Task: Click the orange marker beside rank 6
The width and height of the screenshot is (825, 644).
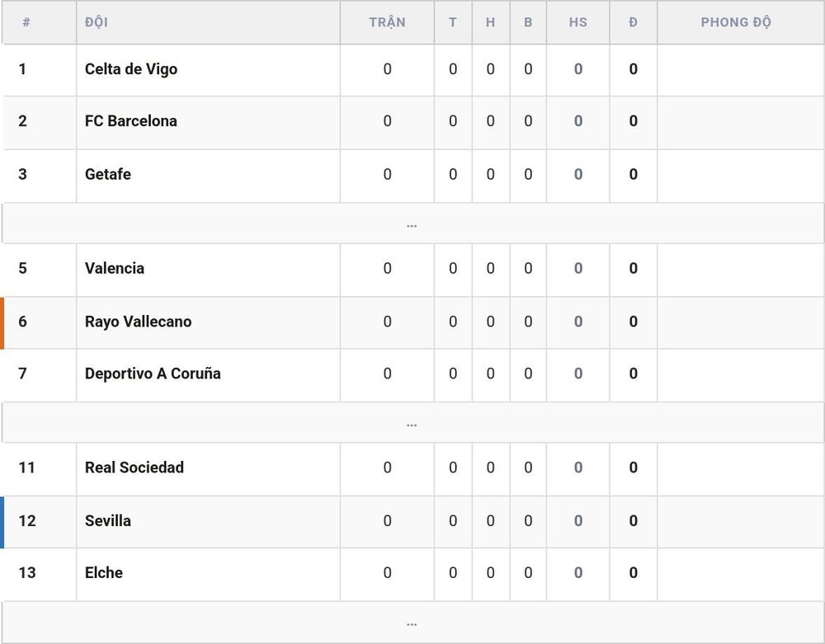Action: tap(2, 322)
